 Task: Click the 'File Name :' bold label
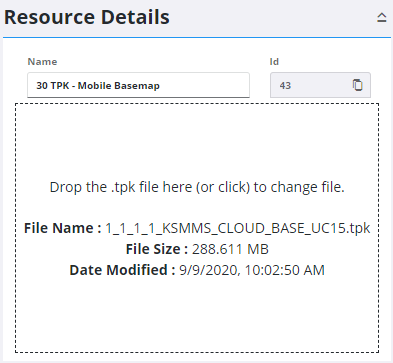tap(63, 228)
